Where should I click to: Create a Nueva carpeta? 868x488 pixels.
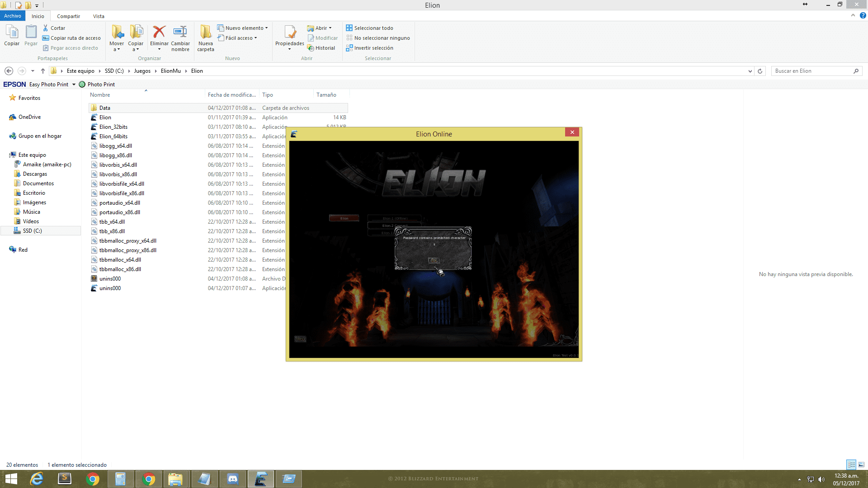(x=206, y=38)
